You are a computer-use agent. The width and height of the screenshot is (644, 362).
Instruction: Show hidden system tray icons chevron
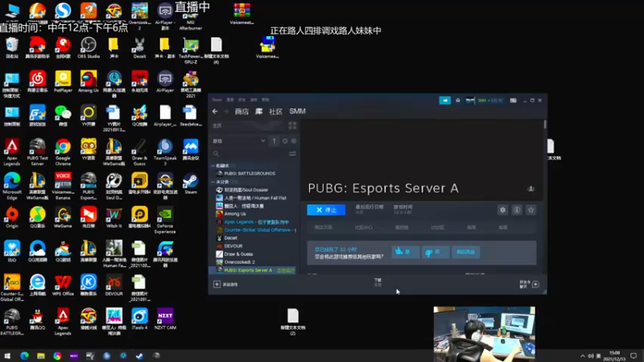click(582, 356)
